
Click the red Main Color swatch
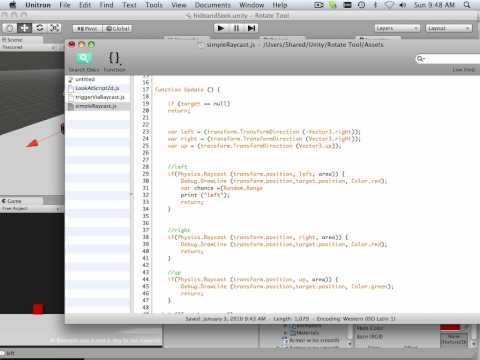(450, 327)
